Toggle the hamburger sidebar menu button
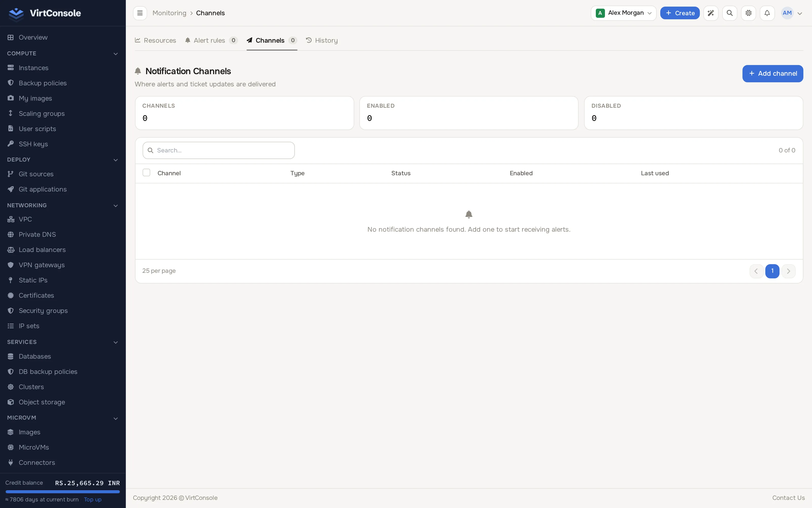Viewport: 812px width, 508px height. 140,13
